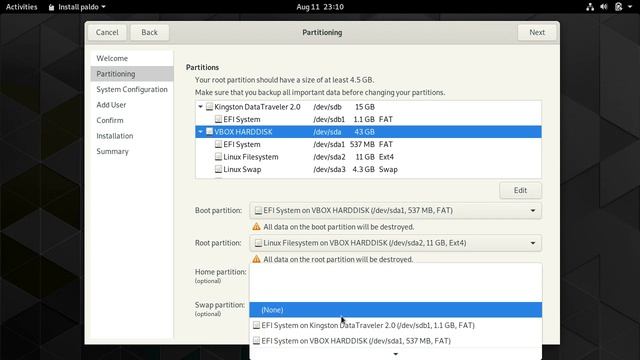Image resolution: width=640 pixels, height=360 pixels.
Task: Select the Summary step in sidebar
Action: (132, 151)
